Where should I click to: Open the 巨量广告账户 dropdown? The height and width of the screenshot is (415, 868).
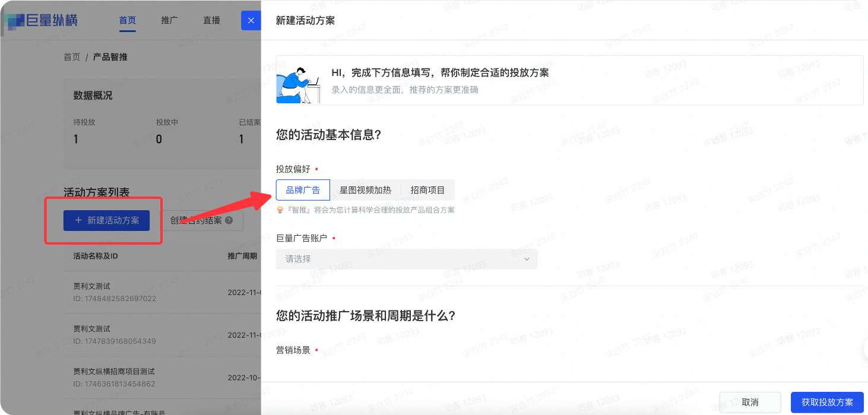(x=407, y=259)
